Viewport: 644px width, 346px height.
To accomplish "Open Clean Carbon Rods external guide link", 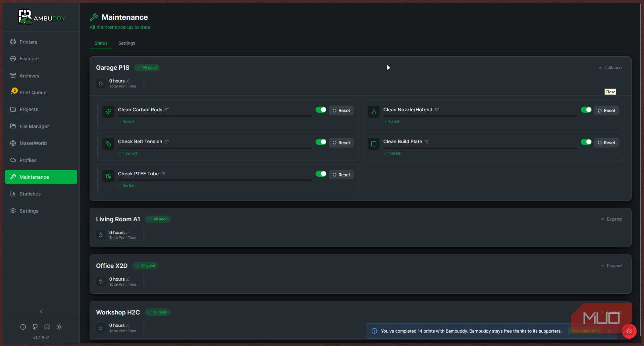I will click(167, 110).
